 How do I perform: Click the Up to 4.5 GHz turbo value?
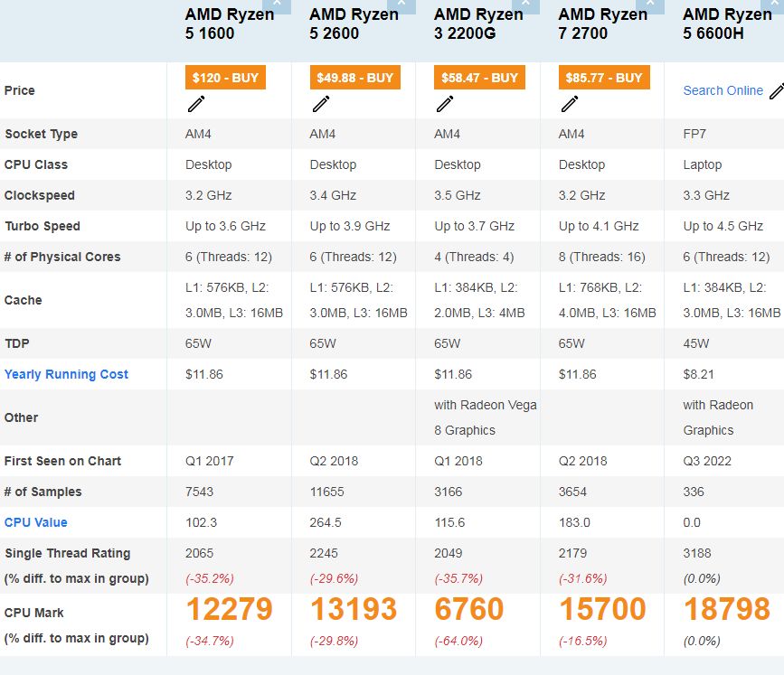click(x=723, y=226)
